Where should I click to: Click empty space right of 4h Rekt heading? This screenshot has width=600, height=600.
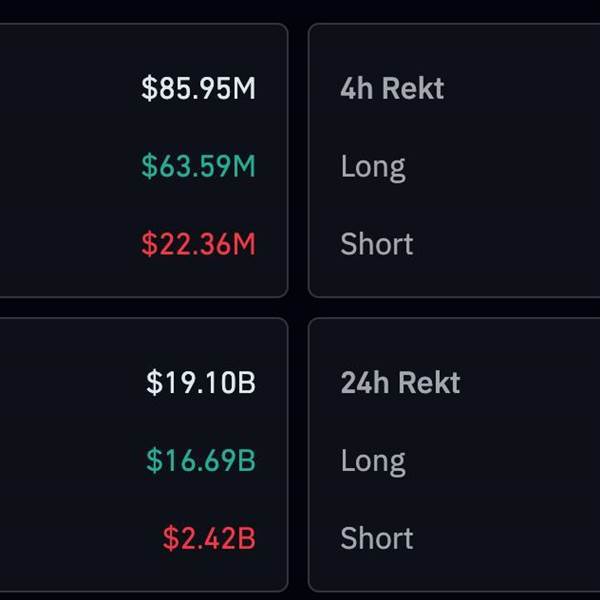(530, 88)
